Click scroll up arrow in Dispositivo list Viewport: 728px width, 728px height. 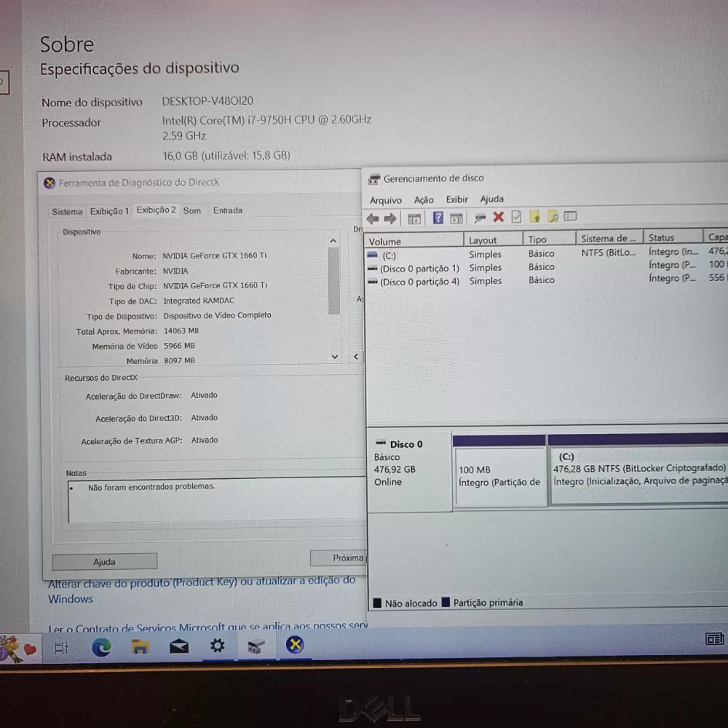coord(333,241)
